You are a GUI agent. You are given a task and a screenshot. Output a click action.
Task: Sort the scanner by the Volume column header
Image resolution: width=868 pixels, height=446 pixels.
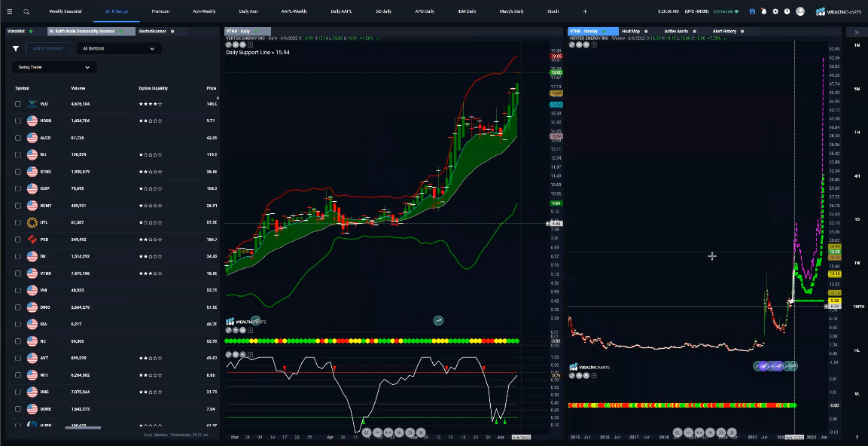coord(78,88)
